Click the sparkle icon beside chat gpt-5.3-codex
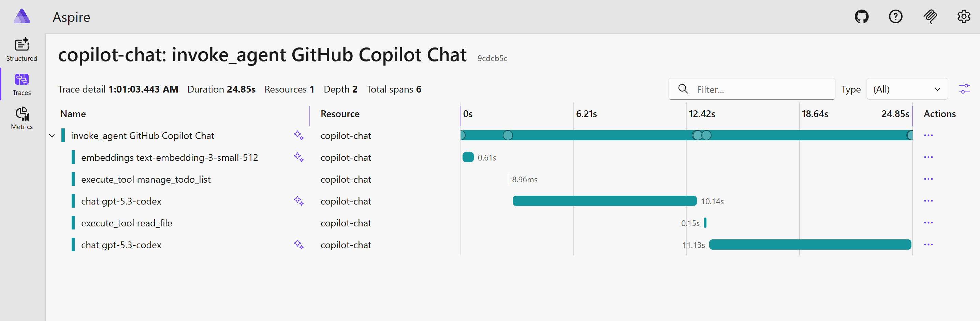 [x=299, y=201]
